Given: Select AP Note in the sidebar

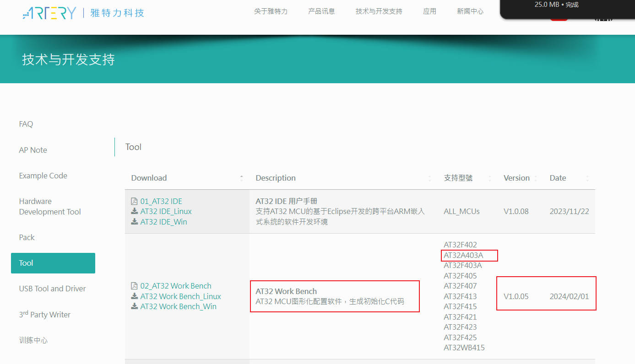Looking at the screenshot, I should pos(33,150).
